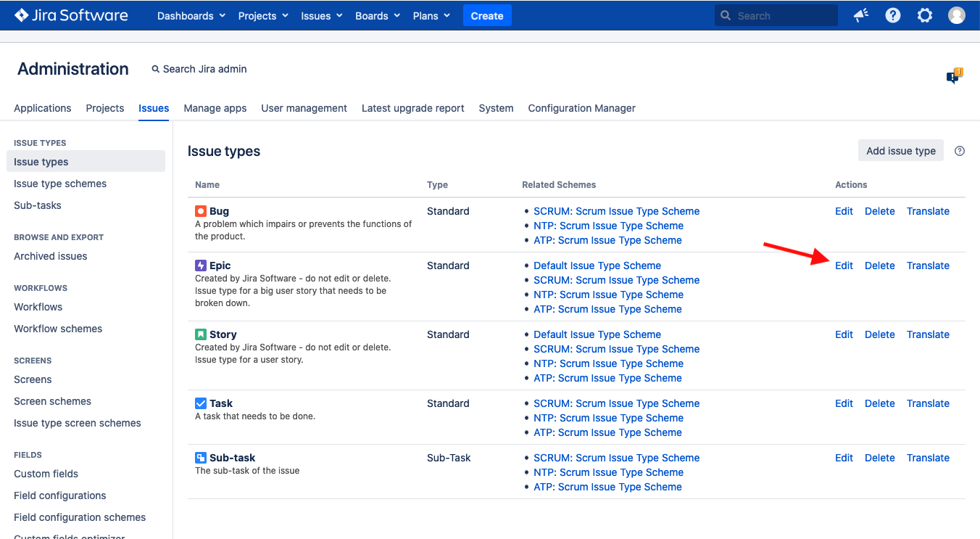The width and height of the screenshot is (980, 539).
Task: Switch to the System tab
Action: pos(497,108)
